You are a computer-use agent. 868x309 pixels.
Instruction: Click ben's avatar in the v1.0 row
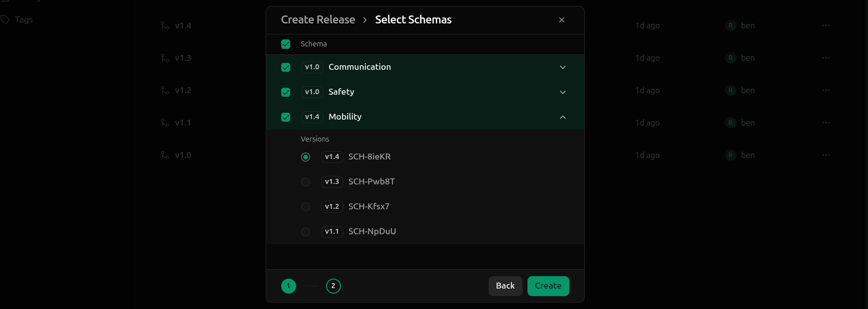click(x=730, y=155)
